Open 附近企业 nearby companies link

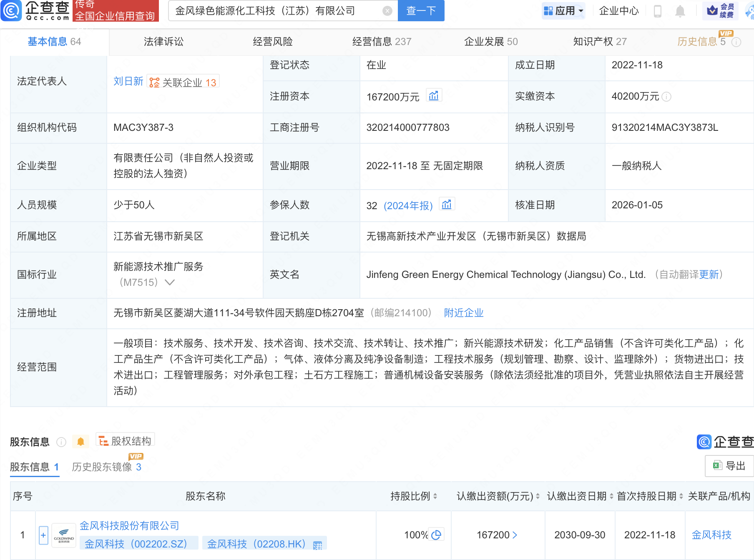tap(464, 313)
